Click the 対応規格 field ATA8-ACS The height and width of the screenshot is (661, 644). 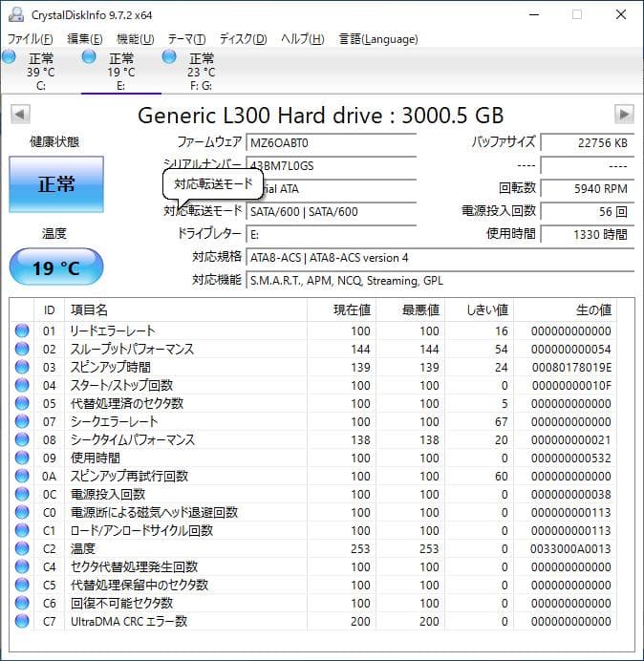tap(440, 258)
